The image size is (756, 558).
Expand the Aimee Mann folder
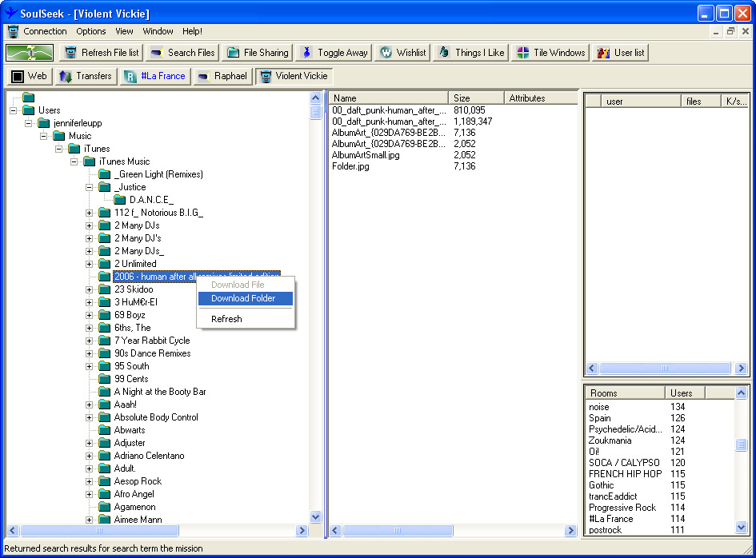[x=89, y=520]
